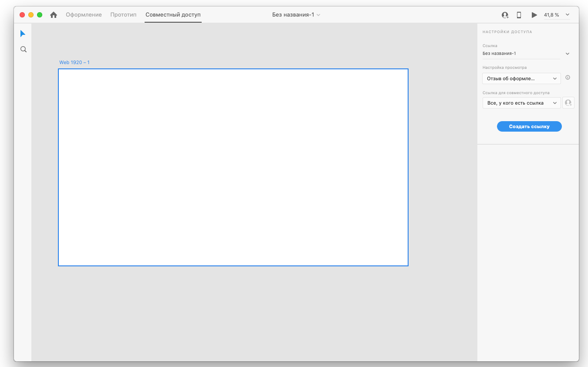Click the Создать ссылку button
Image resolution: width=588 pixels, height=367 pixels.
point(529,126)
